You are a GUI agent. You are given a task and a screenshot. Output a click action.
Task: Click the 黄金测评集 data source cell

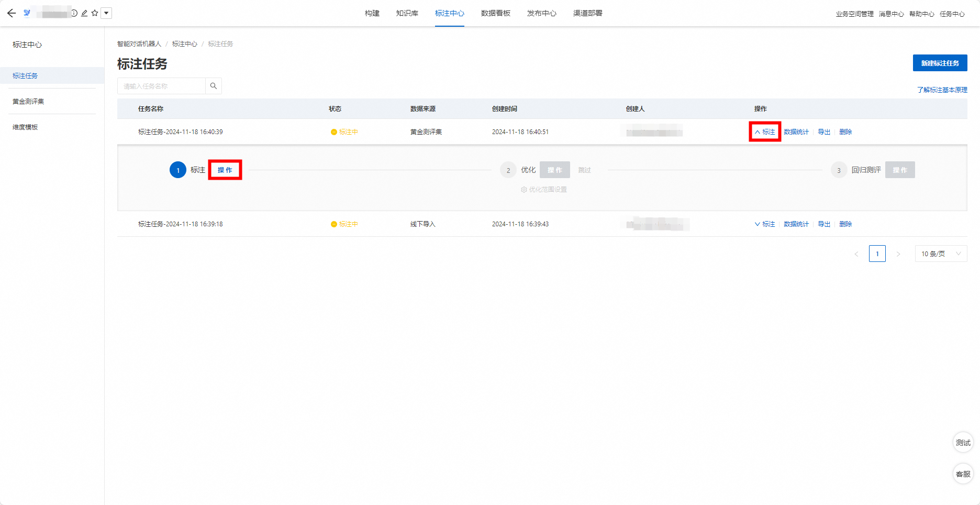426,132
